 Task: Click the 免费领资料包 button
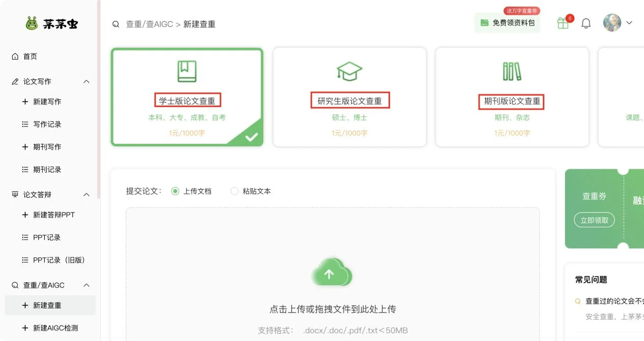507,23
